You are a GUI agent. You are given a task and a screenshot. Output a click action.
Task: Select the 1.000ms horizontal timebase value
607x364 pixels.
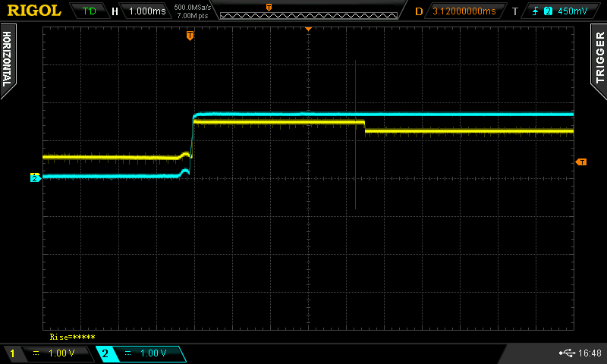147,11
